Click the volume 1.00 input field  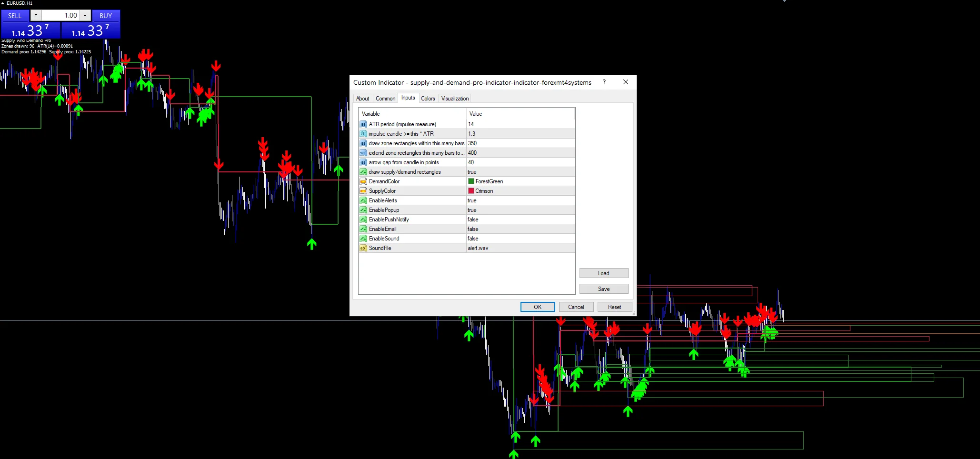click(60, 15)
